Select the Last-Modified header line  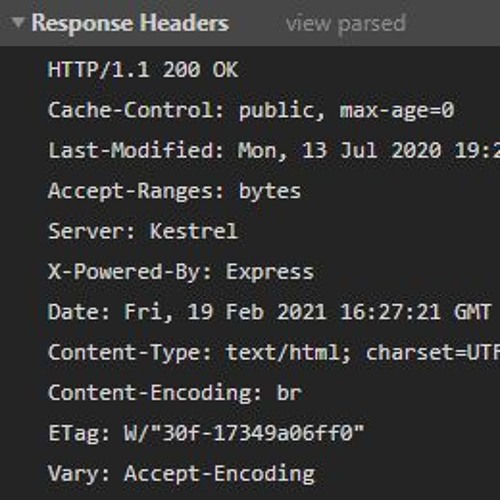click(x=274, y=151)
